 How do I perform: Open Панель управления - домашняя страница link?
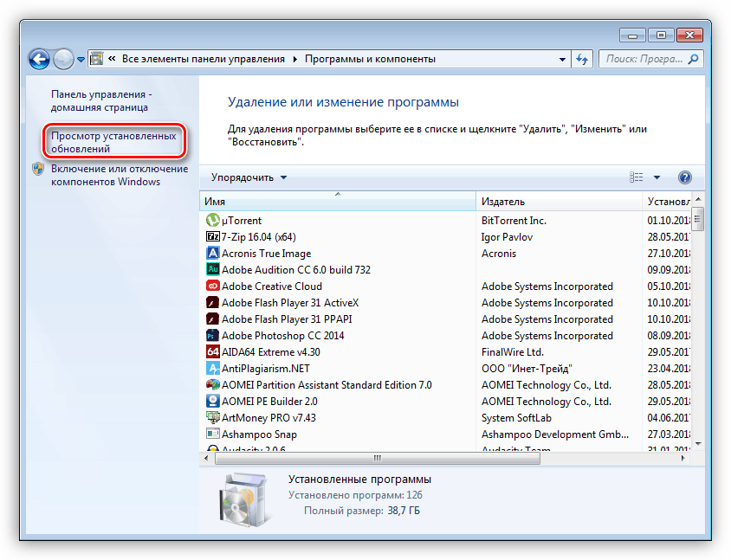[101, 100]
